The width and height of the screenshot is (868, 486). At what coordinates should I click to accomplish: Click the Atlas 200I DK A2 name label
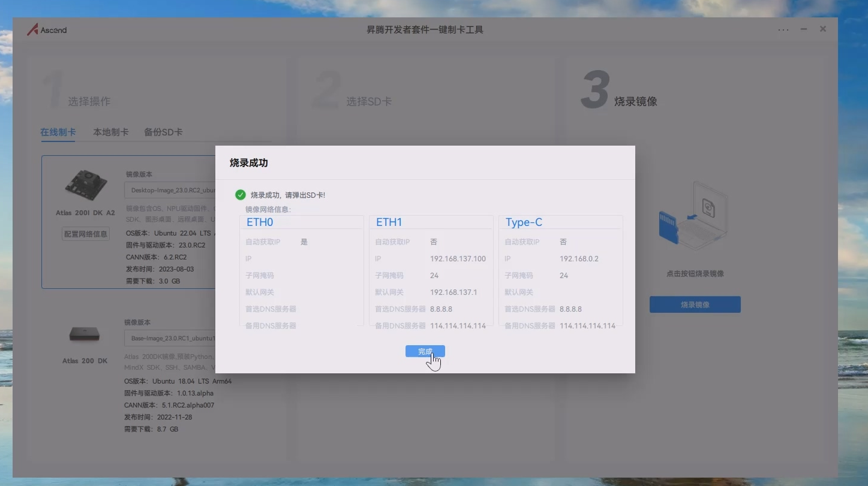click(85, 213)
